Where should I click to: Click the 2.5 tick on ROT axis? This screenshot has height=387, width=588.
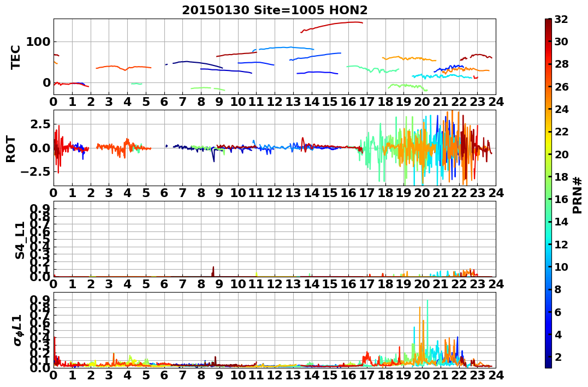[x=40, y=124]
